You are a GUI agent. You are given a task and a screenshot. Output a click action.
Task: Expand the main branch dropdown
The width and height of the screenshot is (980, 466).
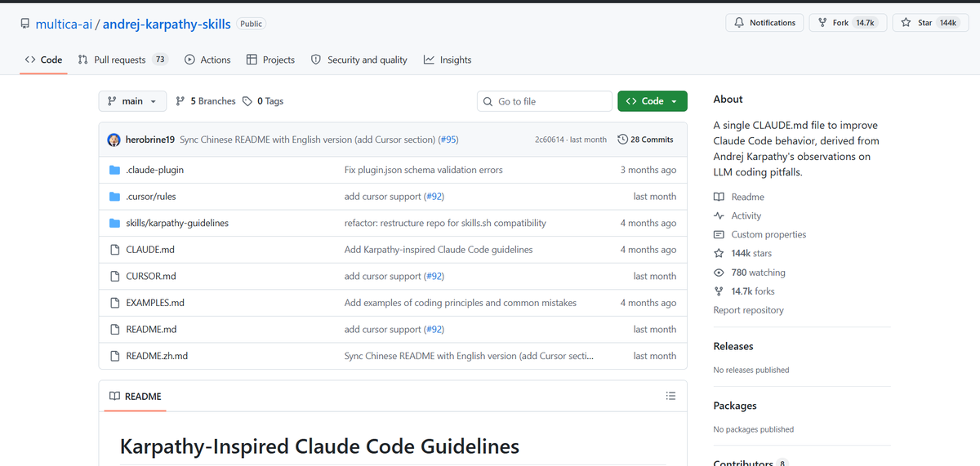point(133,101)
